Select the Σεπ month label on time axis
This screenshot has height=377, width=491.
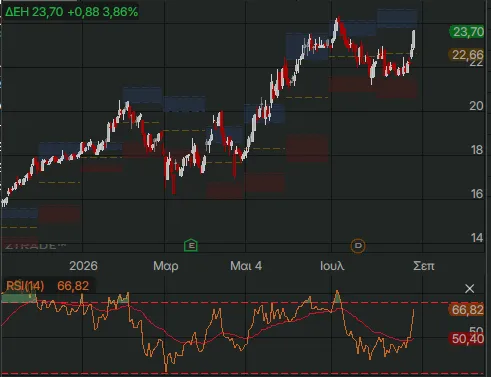tap(424, 266)
